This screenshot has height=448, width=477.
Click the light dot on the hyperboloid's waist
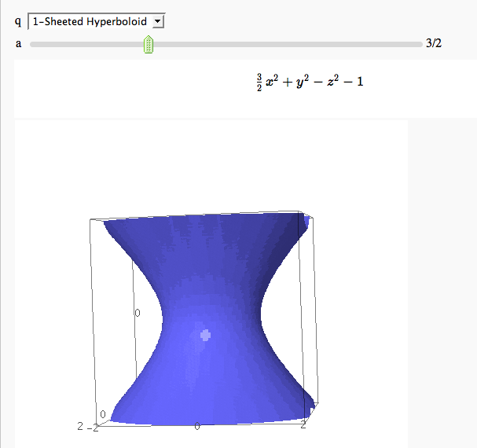[206, 335]
